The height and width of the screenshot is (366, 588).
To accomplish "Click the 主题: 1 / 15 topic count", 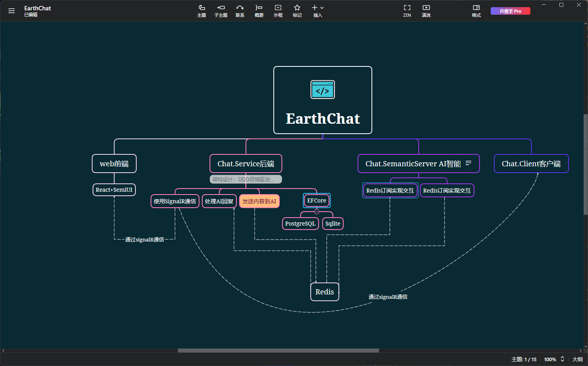I will 524,359.
